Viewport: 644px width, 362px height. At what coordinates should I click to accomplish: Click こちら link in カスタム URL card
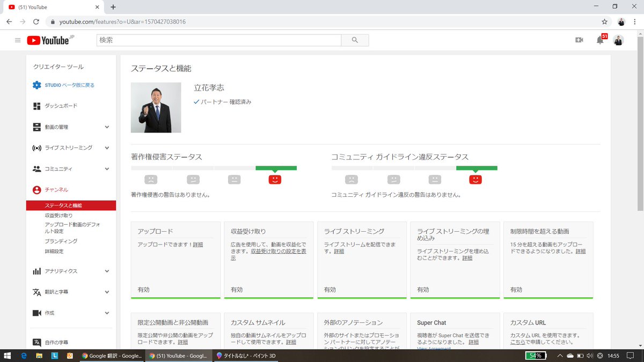518,342
